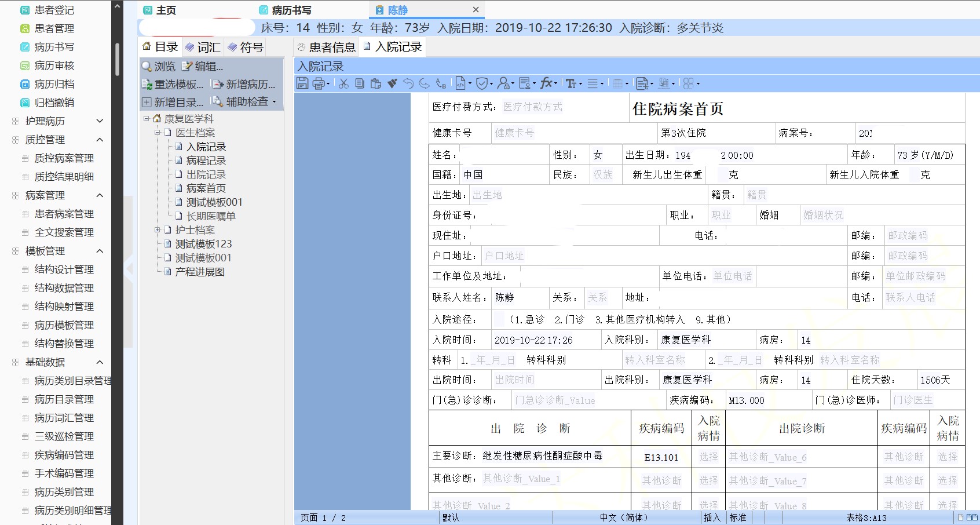Click the paragraph alignment lines icon
Image resolution: width=980 pixels, height=525 pixels.
(x=593, y=83)
